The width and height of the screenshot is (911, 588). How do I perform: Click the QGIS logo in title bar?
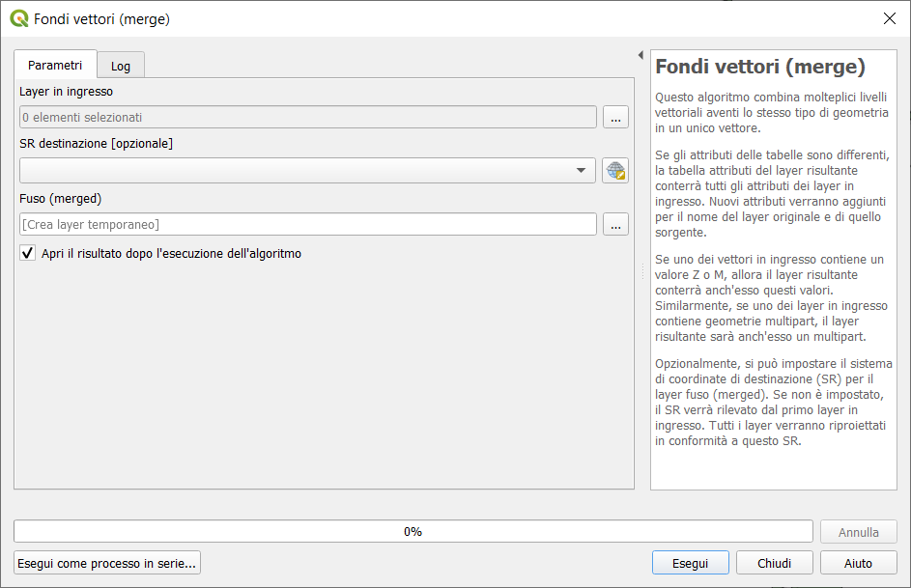pyautogui.click(x=18, y=18)
